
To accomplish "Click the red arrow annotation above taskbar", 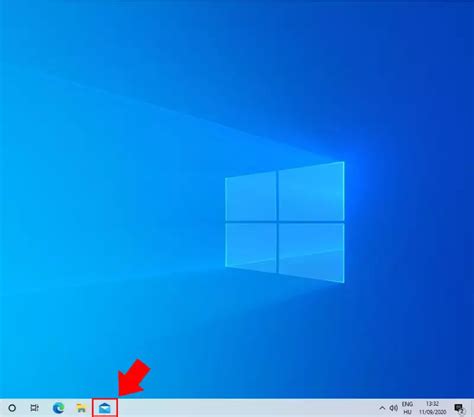I will click(x=134, y=377).
